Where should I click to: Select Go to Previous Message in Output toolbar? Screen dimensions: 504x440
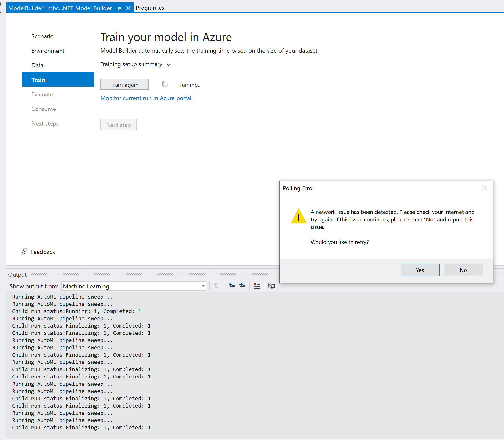coord(231,286)
